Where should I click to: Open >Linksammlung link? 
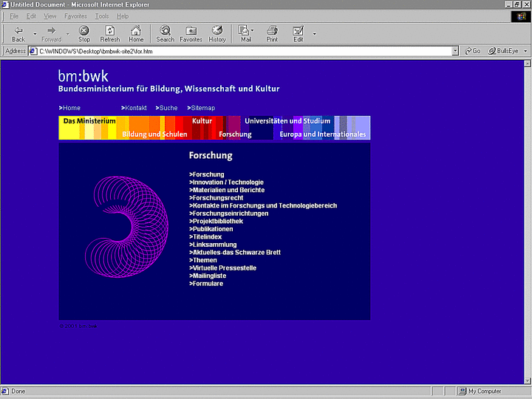[x=213, y=245]
